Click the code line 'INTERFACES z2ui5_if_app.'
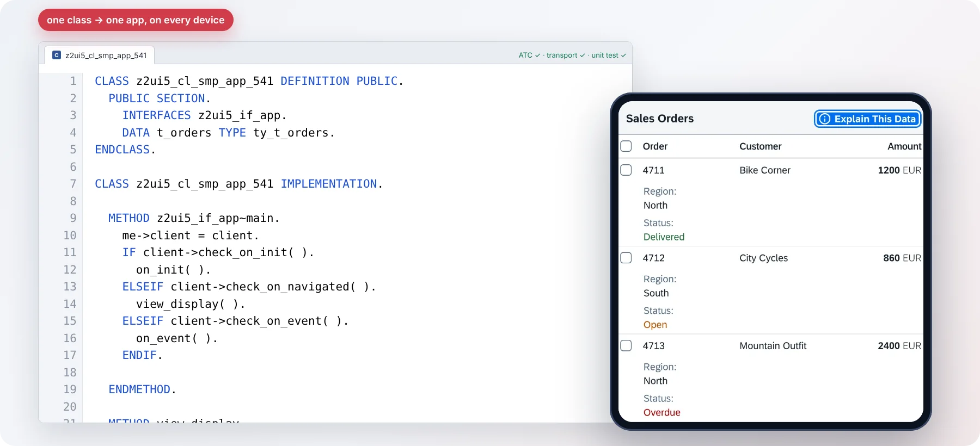Image resolution: width=980 pixels, height=446 pixels. pyautogui.click(x=204, y=115)
